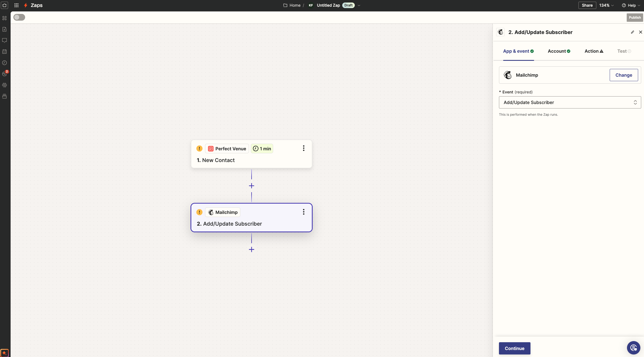Open the chat support bubble icon
The width and height of the screenshot is (644, 357).
[634, 348]
